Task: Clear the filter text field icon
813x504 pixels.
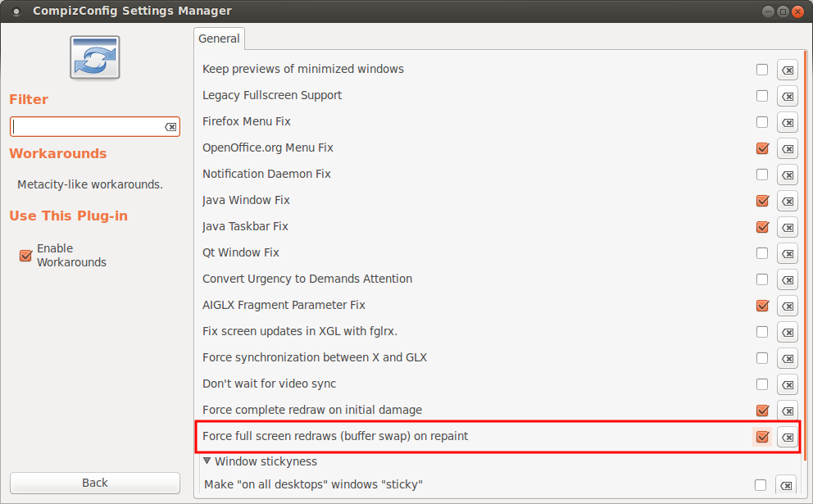Action: tap(170, 127)
